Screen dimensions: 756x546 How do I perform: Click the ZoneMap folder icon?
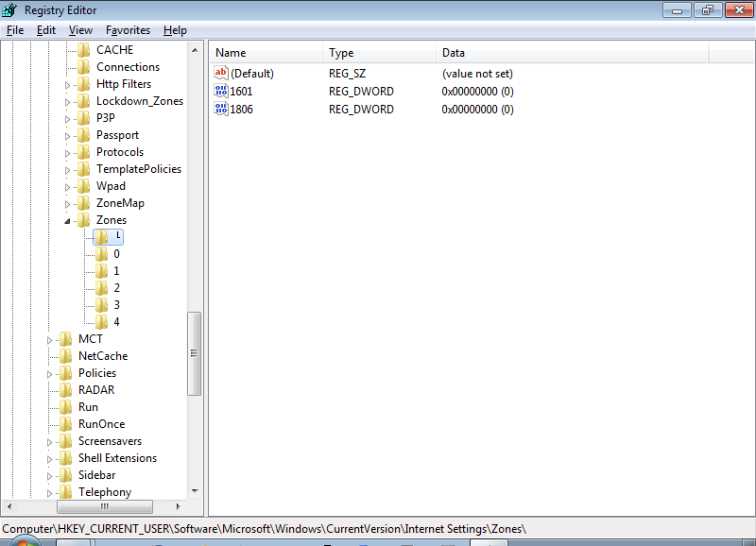coord(84,203)
